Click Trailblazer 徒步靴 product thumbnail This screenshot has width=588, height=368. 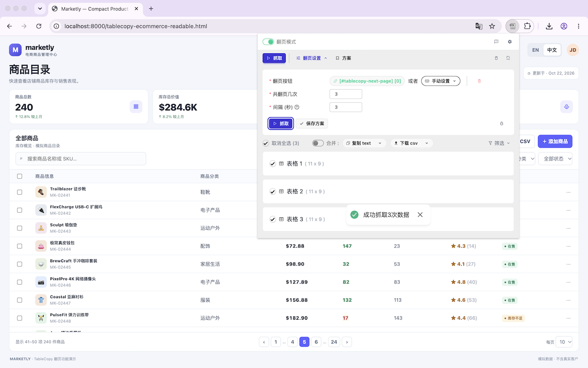[41, 192]
